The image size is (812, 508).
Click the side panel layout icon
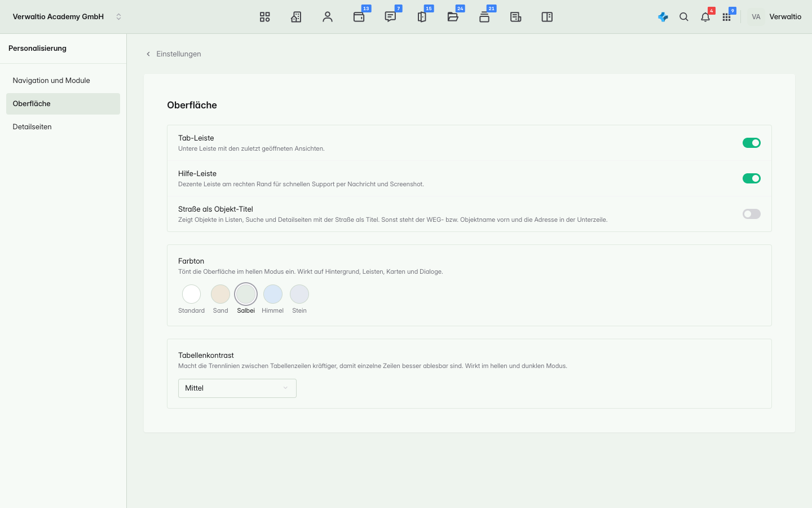[547, 17]
